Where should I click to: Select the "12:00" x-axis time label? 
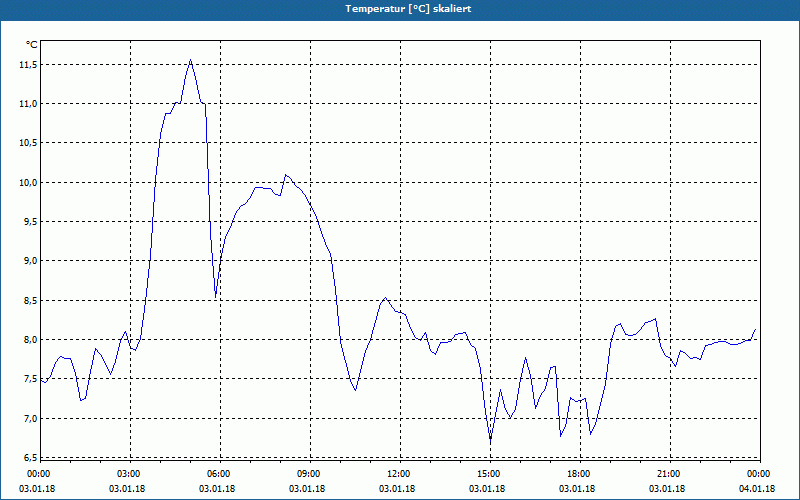[399, 474]
